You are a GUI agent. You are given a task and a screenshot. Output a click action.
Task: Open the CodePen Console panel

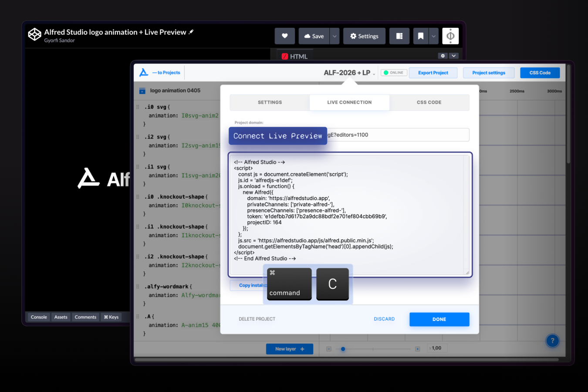39,317
